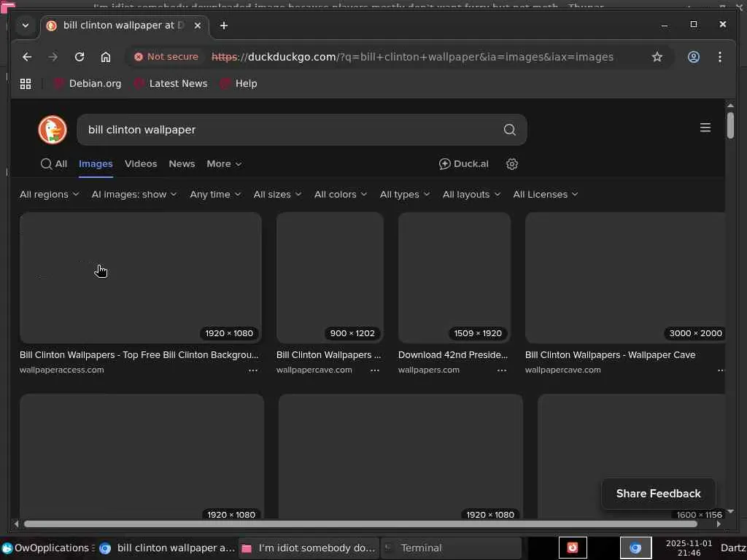This screenshot has height=560, width=747.
Task: Select the Images tab
Action: pos(96,164)
